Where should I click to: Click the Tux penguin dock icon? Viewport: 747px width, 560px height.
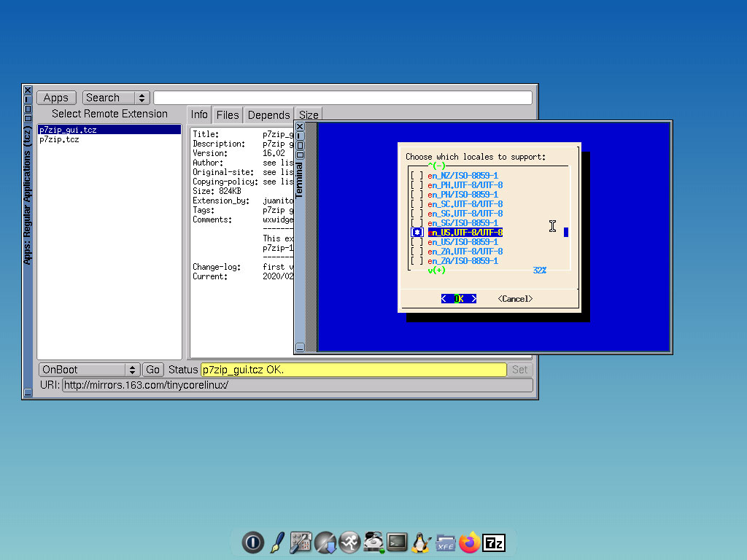click(x=422, y=542)
